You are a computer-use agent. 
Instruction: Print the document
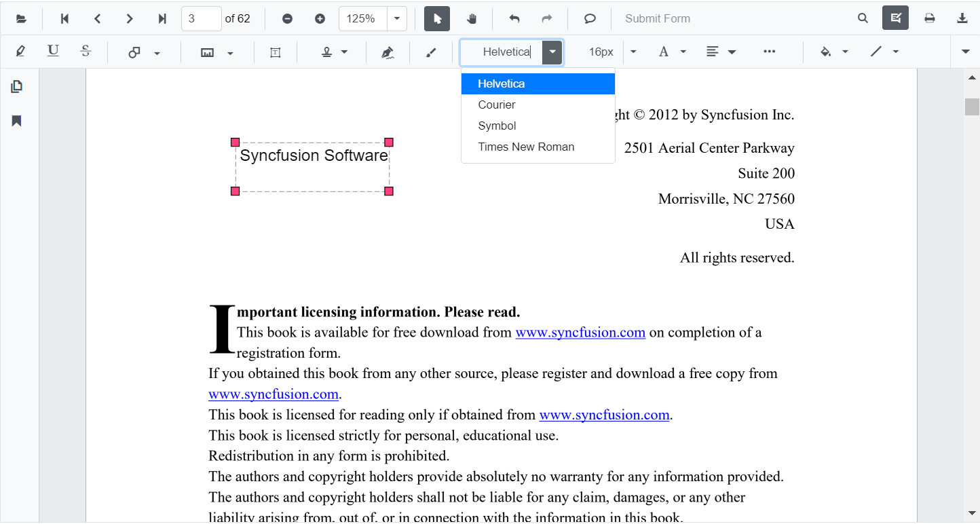pyautogui.click(x=930, y=18)
